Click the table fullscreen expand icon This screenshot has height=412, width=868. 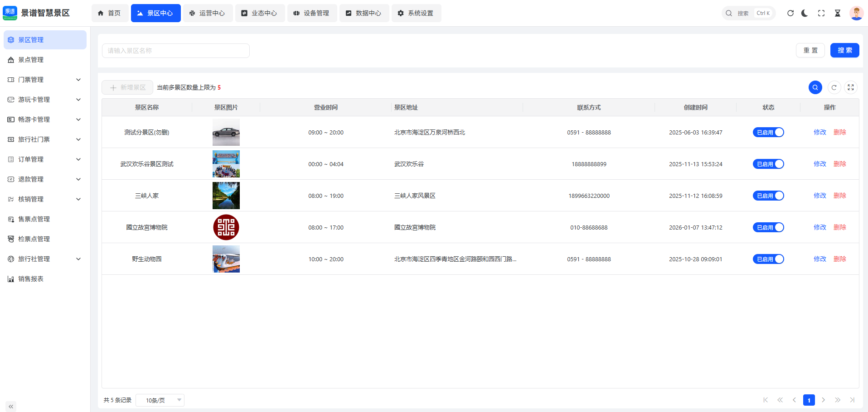pyautogui.click(x=851, y=87)
